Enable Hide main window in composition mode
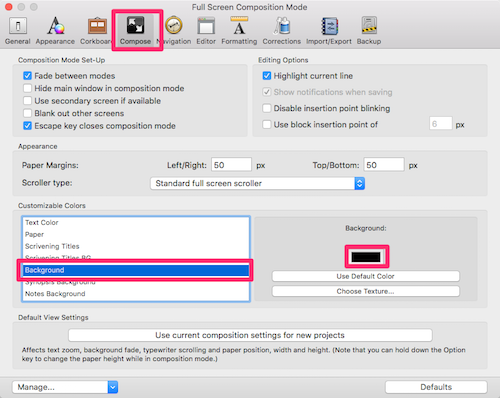Image resolution: width=500 pixels, height=398 pixels. click(27, 88)
